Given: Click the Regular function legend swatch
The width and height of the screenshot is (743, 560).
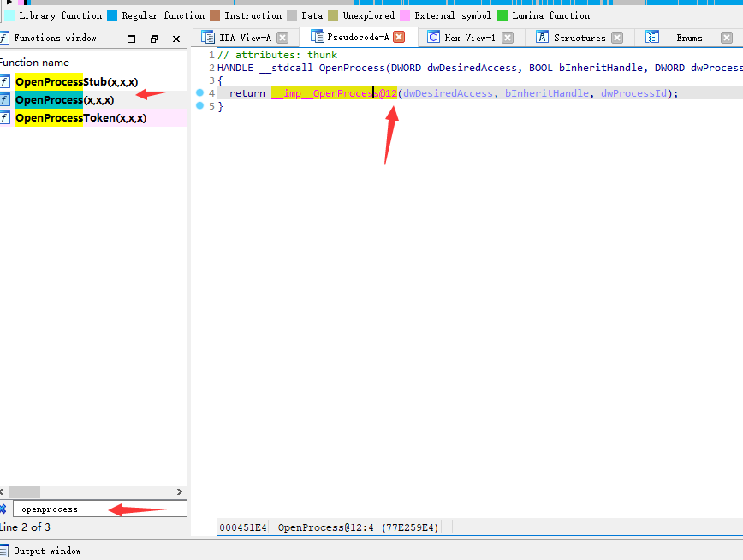Looking at the screenshot, I should tap(112, 15).
